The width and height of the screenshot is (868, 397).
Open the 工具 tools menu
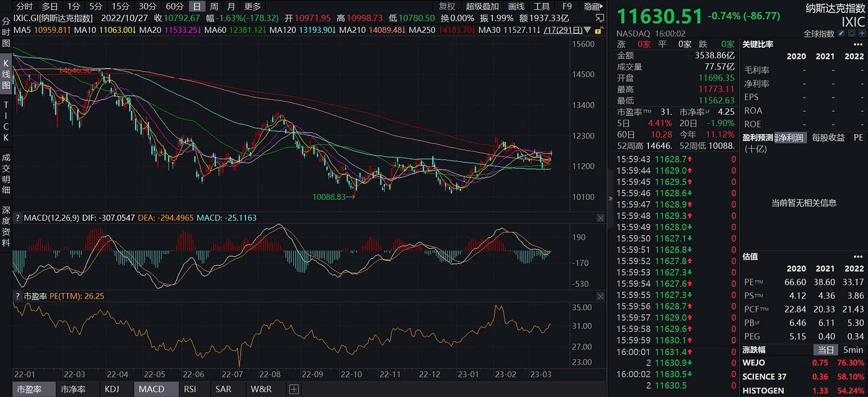pyautogui.click(x=541, y=6)
